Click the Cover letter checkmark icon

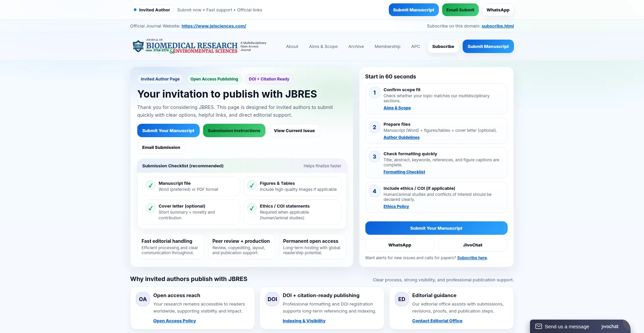[x=151, y=208]
